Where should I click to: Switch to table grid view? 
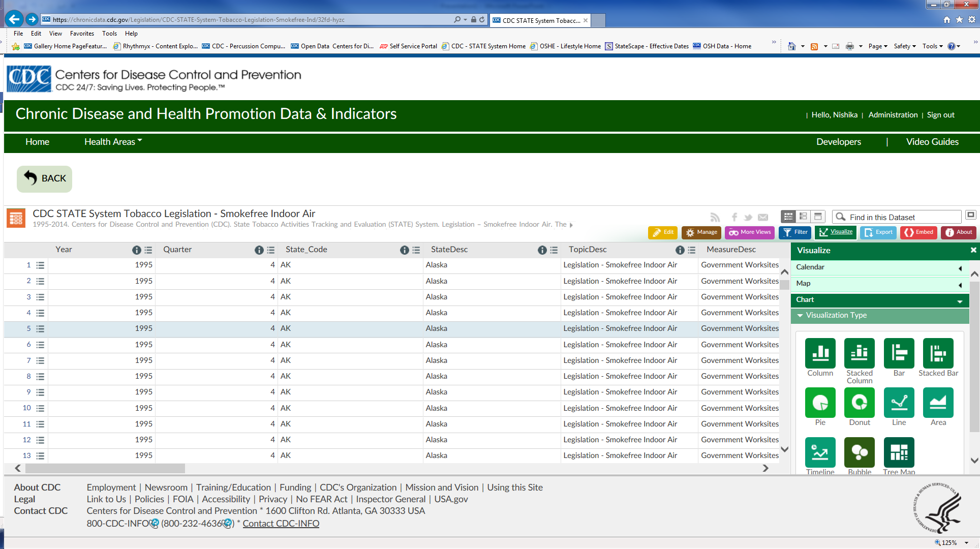click(788, 217)
